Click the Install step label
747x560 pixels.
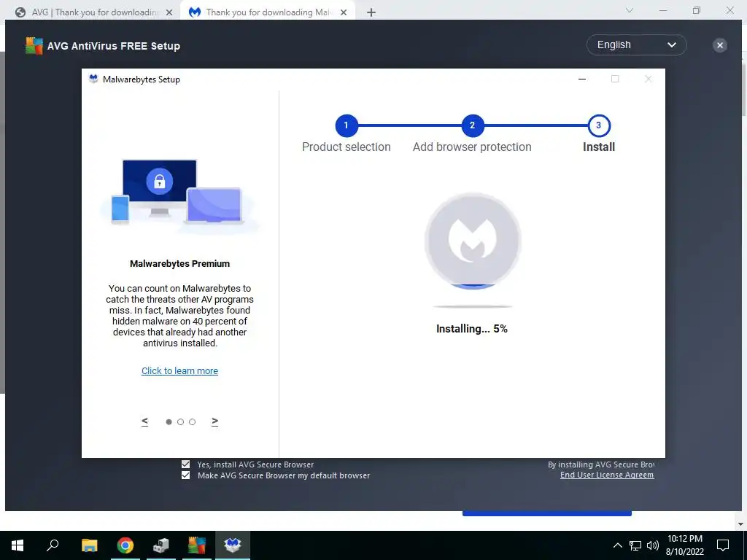pyautogui.click(x=599, y=147)
